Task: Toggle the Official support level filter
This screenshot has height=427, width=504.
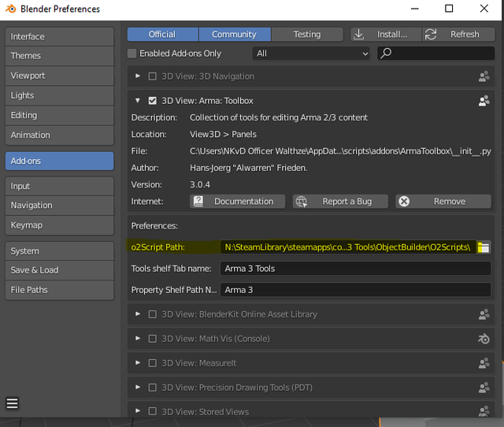Action: 163,35
